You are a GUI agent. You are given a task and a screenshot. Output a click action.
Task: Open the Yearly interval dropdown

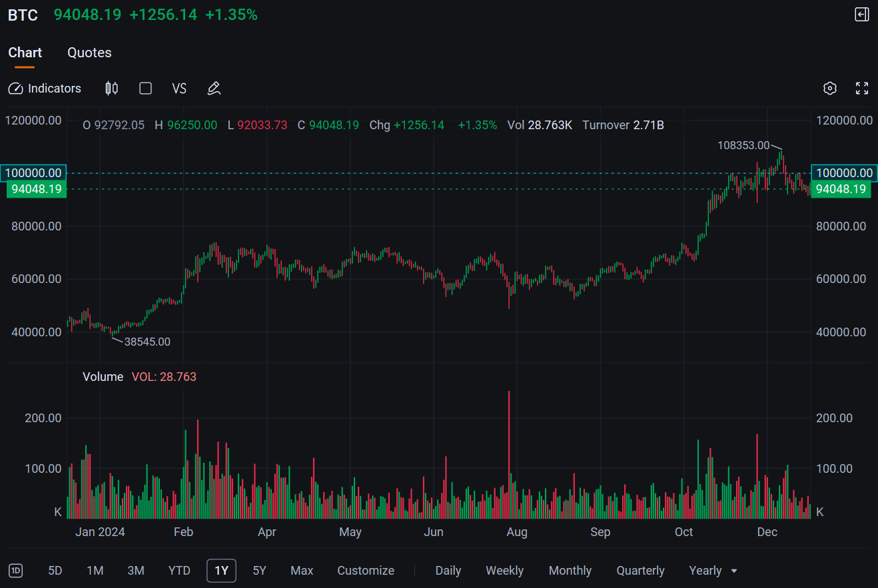click(x=713, y=571)
